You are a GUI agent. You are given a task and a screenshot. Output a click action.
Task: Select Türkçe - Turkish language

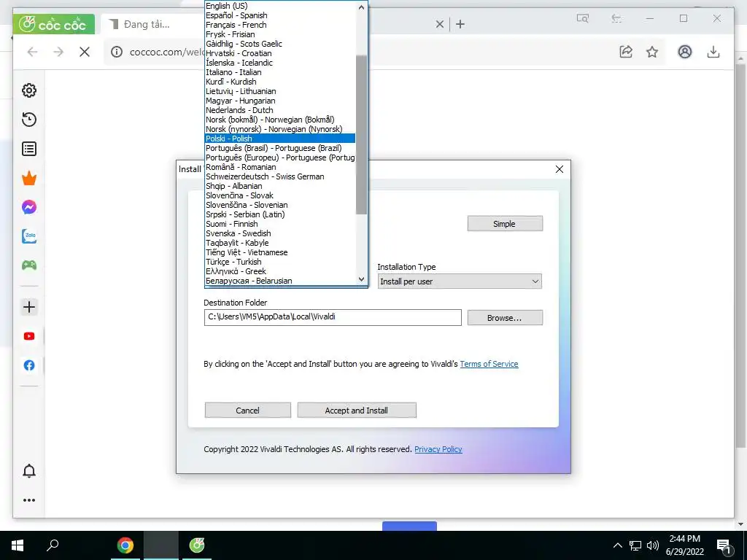pos(279,262)
